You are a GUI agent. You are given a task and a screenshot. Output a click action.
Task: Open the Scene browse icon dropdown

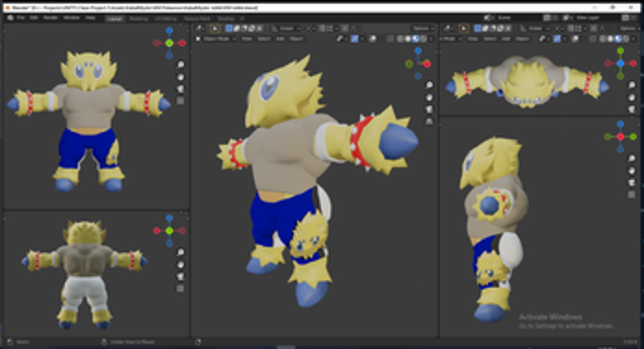tap(488, 18)
